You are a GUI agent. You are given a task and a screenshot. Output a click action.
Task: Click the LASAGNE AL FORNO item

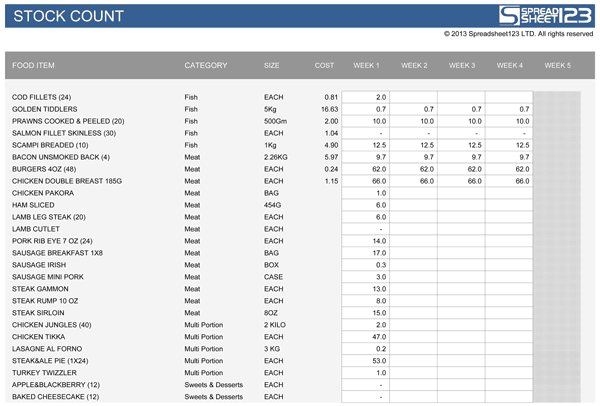tap(47, 349)
